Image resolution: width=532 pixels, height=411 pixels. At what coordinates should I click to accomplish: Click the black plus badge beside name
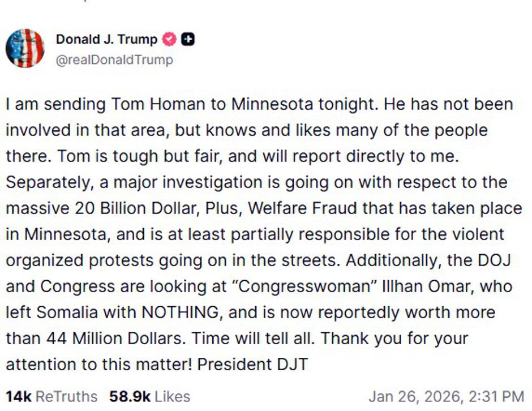pyautogui.click(x=187, y=40)
